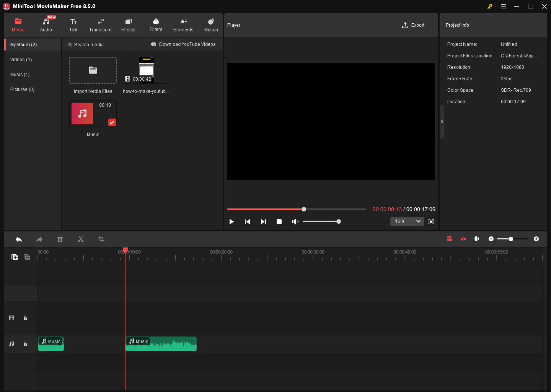Open the hamburger menu
Image resolution: width=551 pixels, height=392 pixels.
[x=503, y=6]
